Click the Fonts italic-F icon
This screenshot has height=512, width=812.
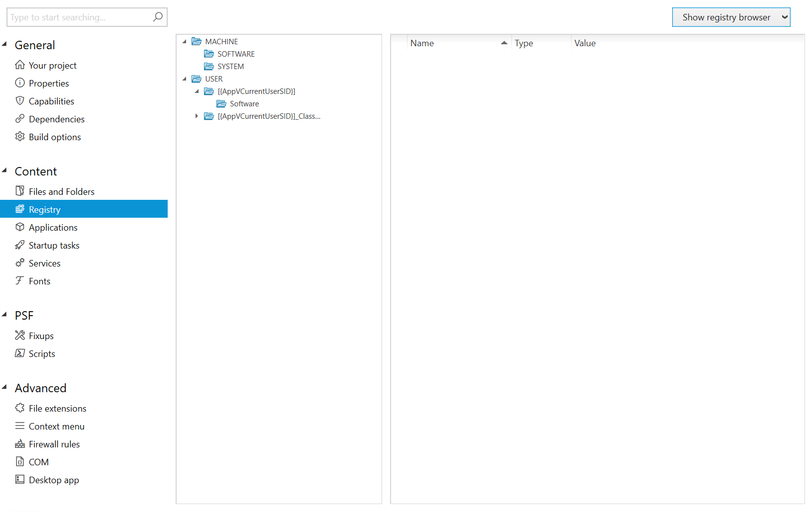click(19, 281)
